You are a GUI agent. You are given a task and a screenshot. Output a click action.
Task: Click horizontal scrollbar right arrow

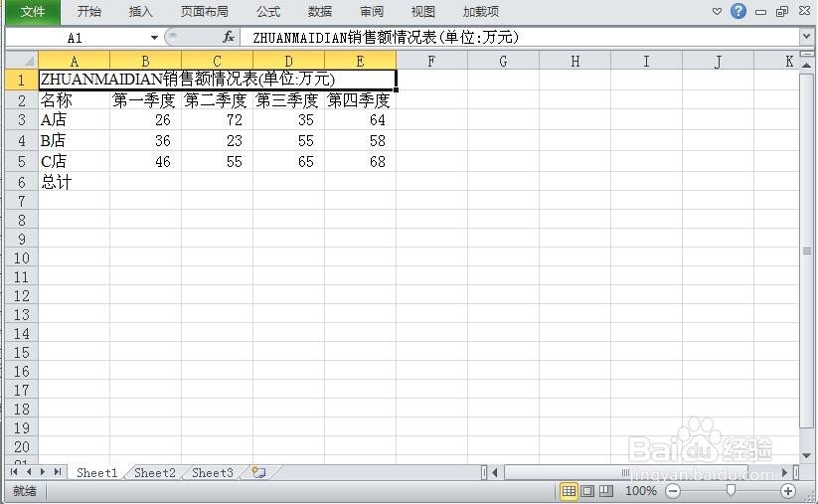784,473
